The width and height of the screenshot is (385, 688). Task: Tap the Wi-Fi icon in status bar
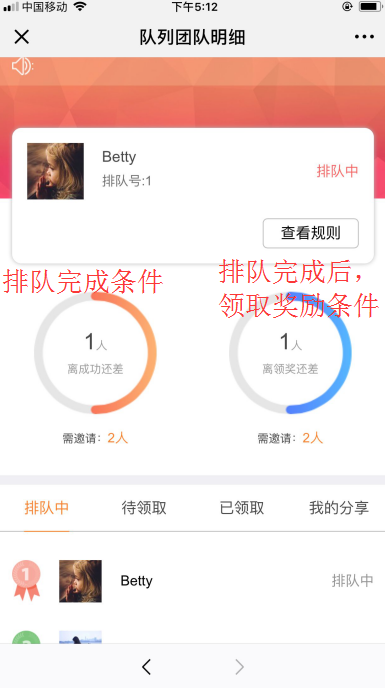(x=80, y=7)
